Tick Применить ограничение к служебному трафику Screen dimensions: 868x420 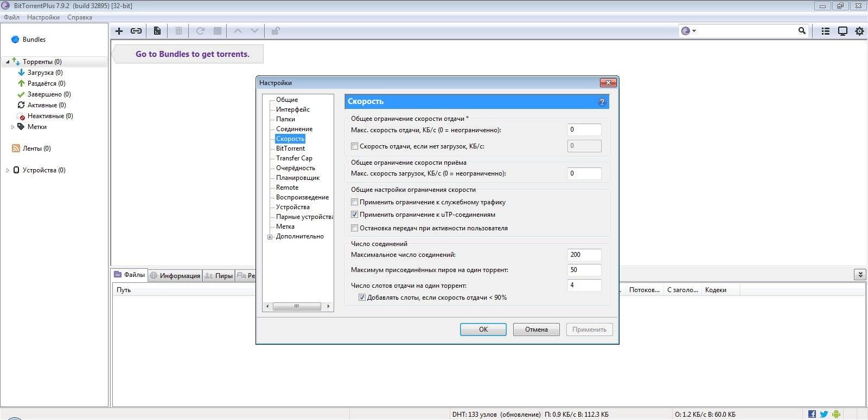(x=354, y=202)
